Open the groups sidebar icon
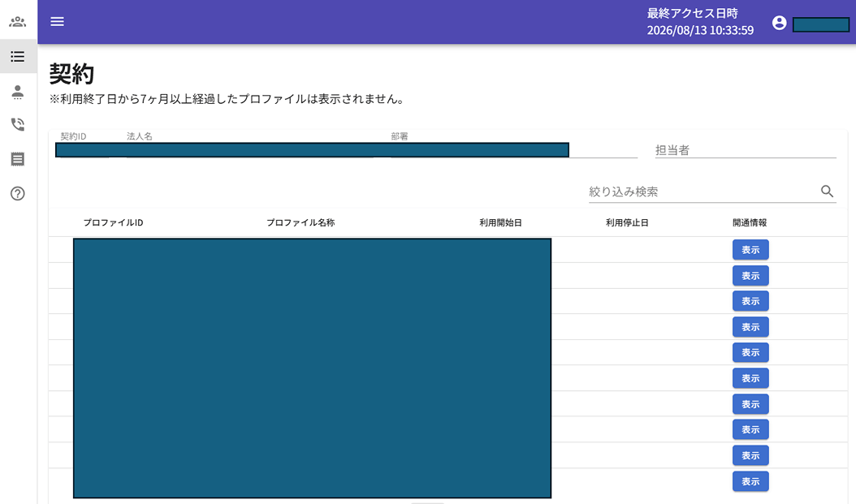Image resolution: width=856 pixels, height=504 pixels. (18, 22)
